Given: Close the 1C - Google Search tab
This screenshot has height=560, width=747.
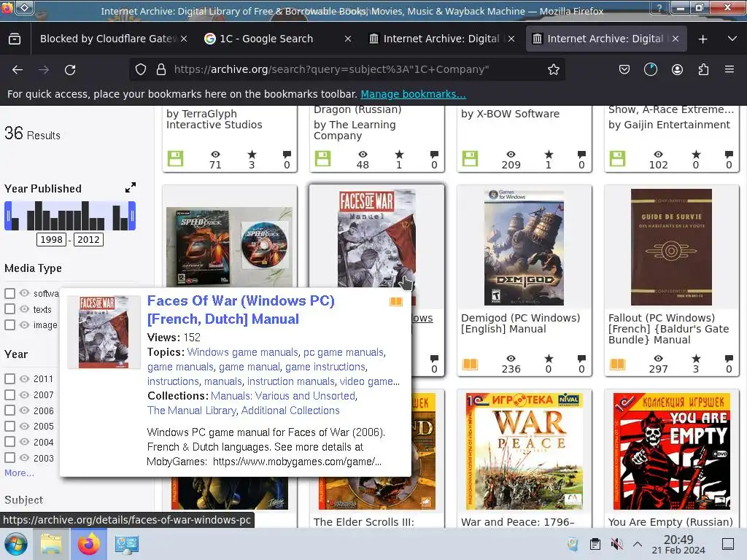Looking at the screenshot, I should point(348,39).
